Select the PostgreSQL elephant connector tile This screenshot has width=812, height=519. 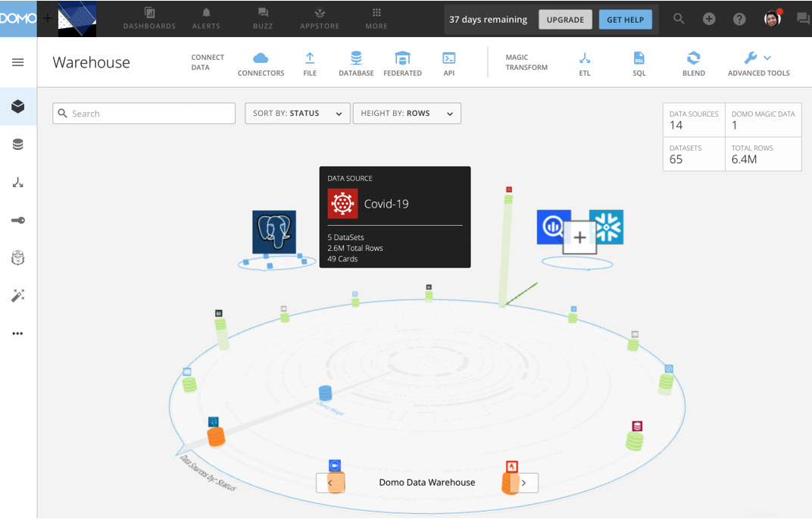tap(274, 232)
